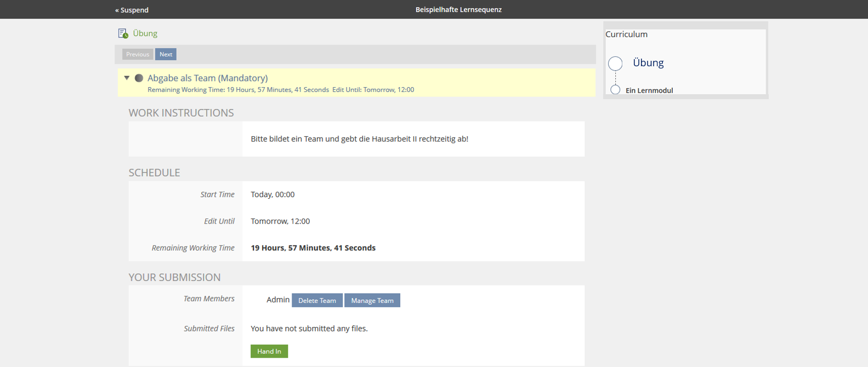Open Manage Team
868x367 pixels.
372,300
